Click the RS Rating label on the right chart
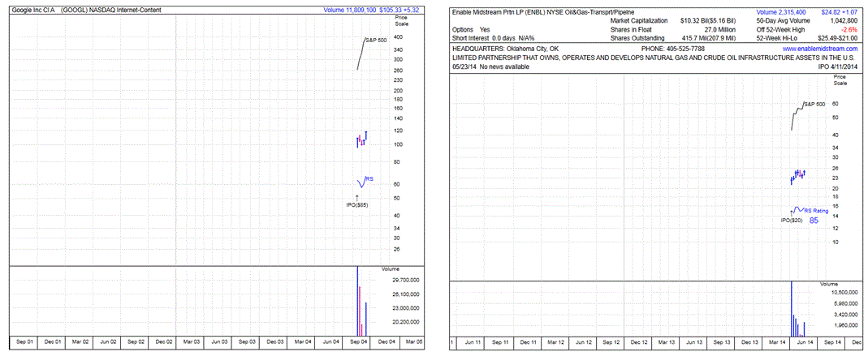The height and width of the screenshot is (356, 868). pos(818,209)
